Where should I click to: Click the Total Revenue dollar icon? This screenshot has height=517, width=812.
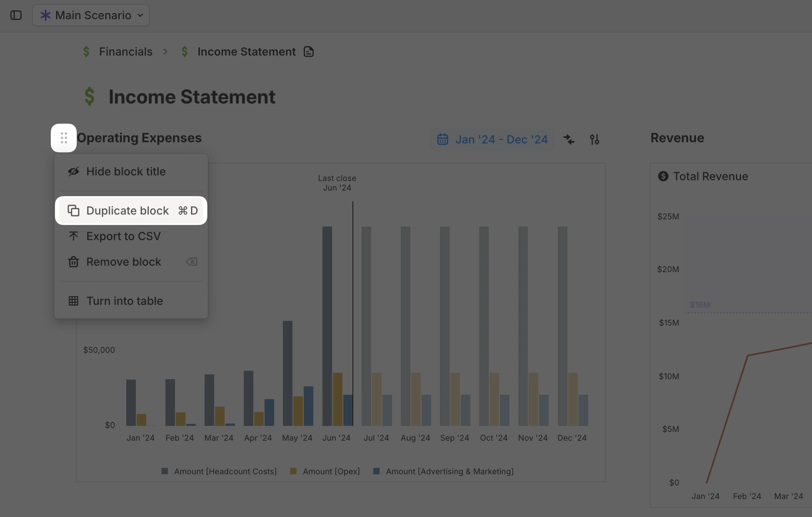[663, 176]
